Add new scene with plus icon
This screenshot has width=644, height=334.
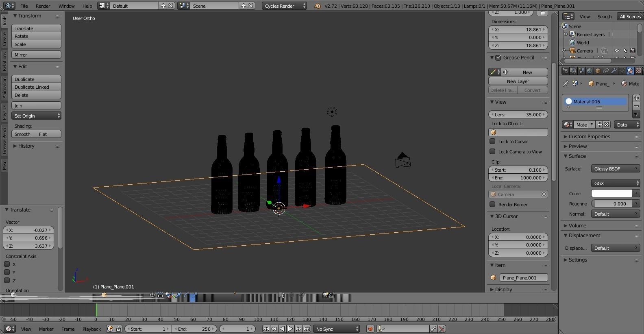coord(244,6)
